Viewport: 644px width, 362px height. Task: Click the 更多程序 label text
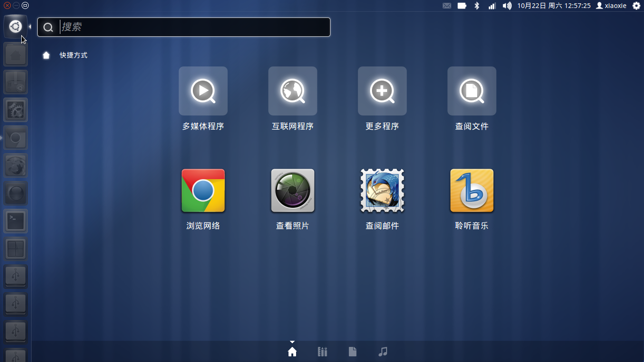pos(382,126)
